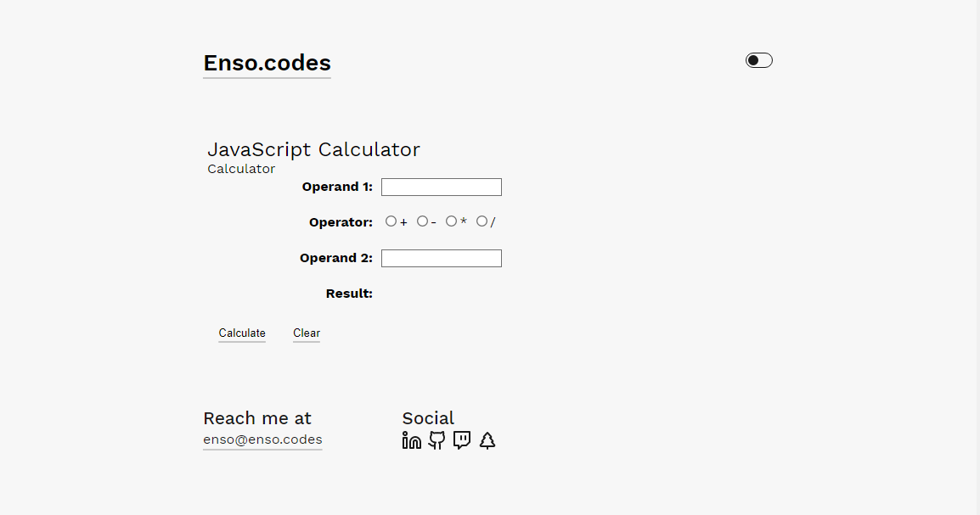This screenshot has height=515, width=980.
Task: Select the minus operator radio button
Action: coord(422,221)
